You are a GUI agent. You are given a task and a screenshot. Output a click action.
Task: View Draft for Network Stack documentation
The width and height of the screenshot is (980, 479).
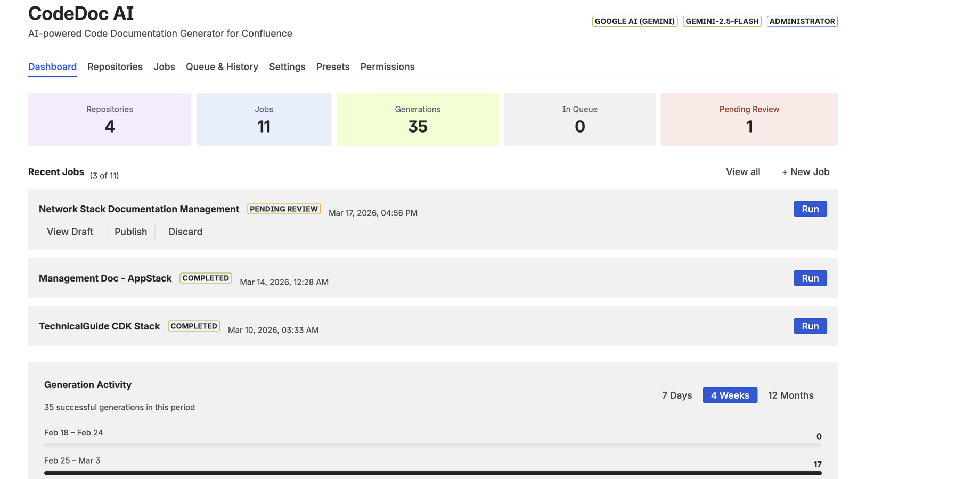(70, 232)
